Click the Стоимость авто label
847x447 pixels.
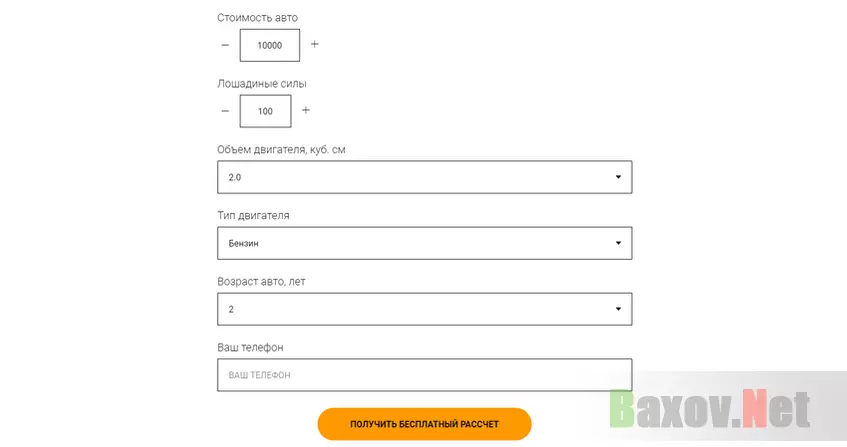pyautogui.click(x=257, y=18)
